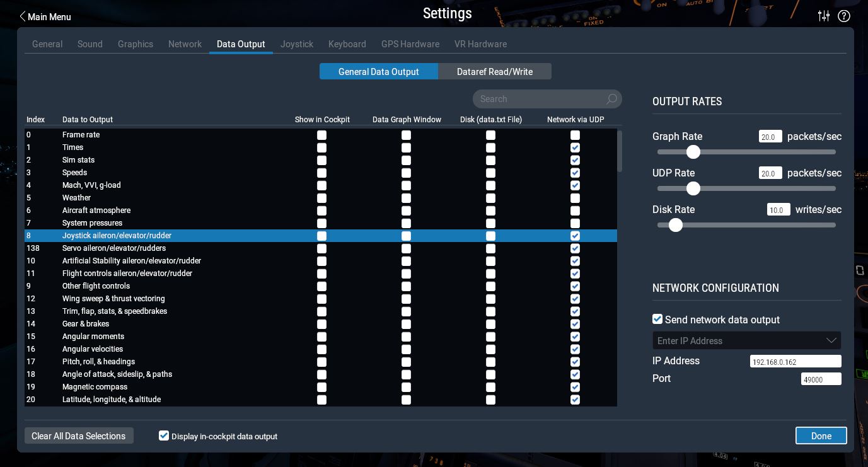Uncheck Times Network via UDP
This screenshot has width=868, height=467.
tap(575, 147)
